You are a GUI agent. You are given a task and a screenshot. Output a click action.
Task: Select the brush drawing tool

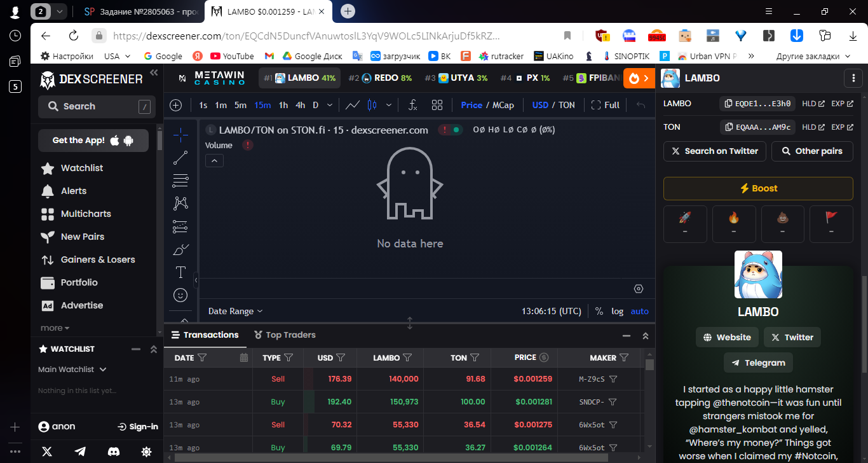180,249
